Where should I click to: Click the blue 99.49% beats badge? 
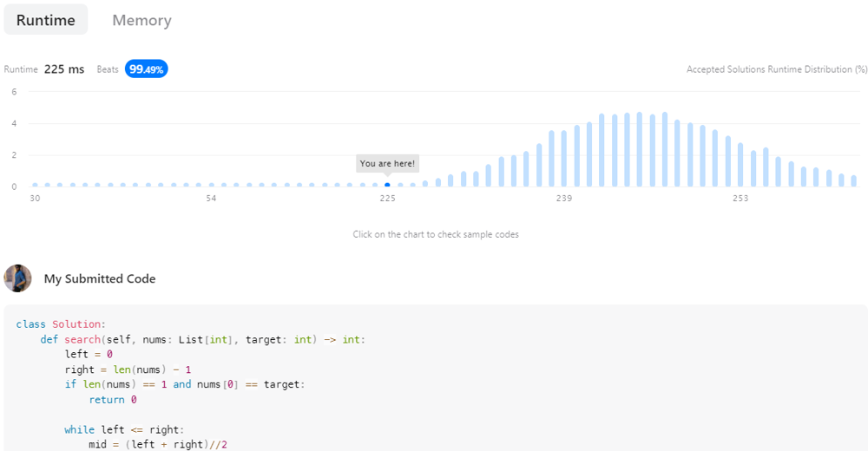[147, 69]
